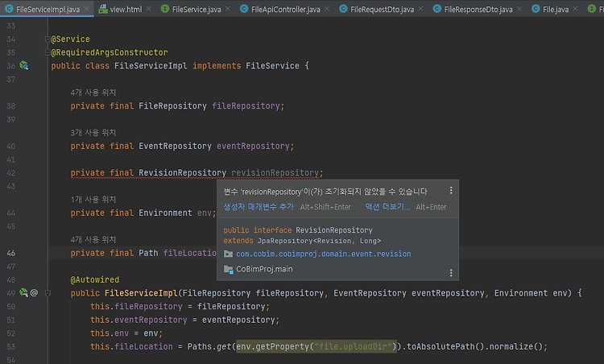
Task: Click the '1개 사용 위치' hint above Environment env
Action: pos(93,200)
